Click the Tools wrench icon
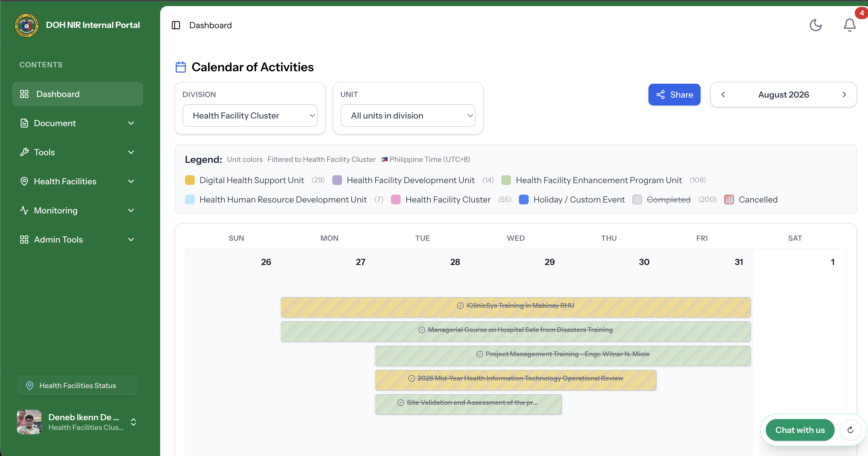 coord(24,152)
